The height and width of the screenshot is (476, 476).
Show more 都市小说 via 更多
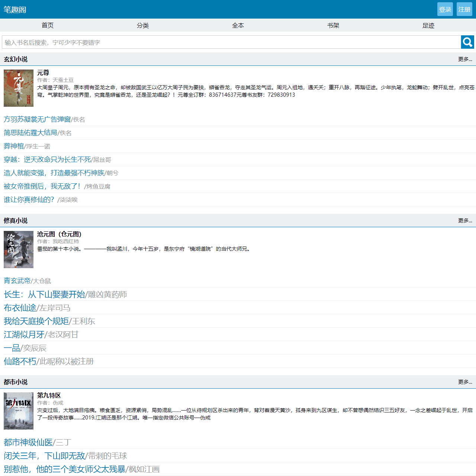tap(465, 382)
